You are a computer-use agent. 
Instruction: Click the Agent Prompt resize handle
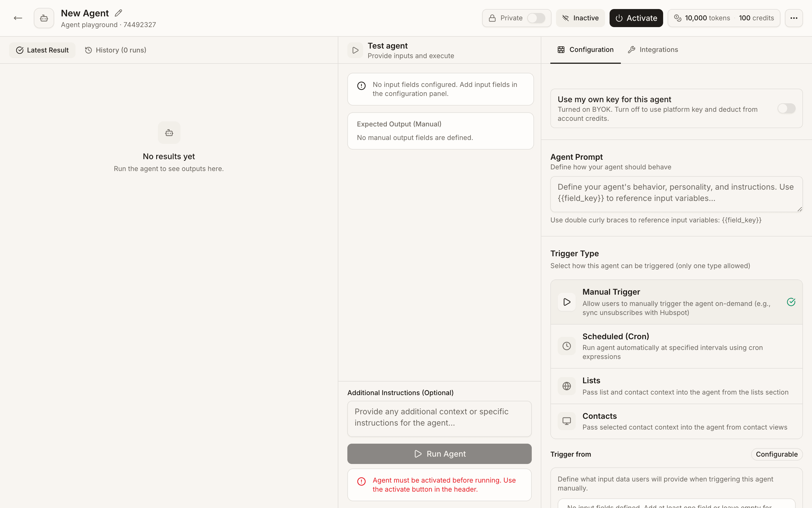click(x=800, y=209)
